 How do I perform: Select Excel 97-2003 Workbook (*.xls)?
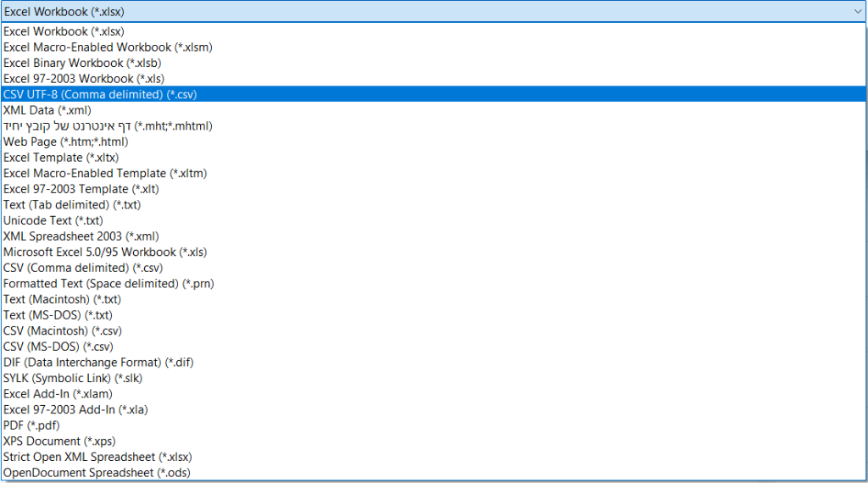click(84, 79)
